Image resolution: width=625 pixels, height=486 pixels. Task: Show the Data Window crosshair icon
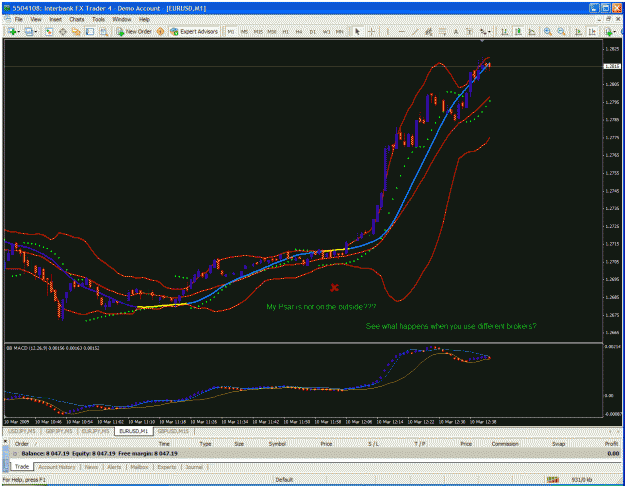(x=63, y=31)
